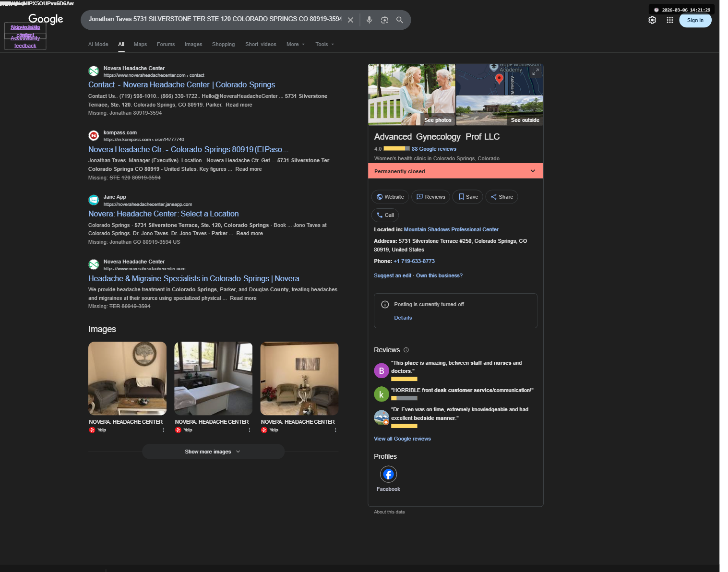This screenshot has width=728, height=572.
Task: Click the Jane App favicon
Action: tap(94, 200)
